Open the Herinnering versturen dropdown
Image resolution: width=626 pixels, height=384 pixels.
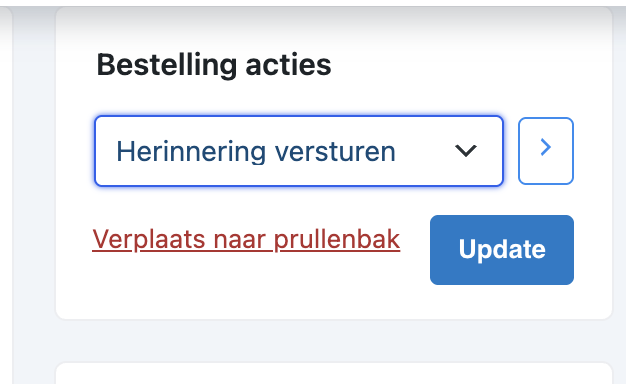pyautogui.click(x=299, y=151)
